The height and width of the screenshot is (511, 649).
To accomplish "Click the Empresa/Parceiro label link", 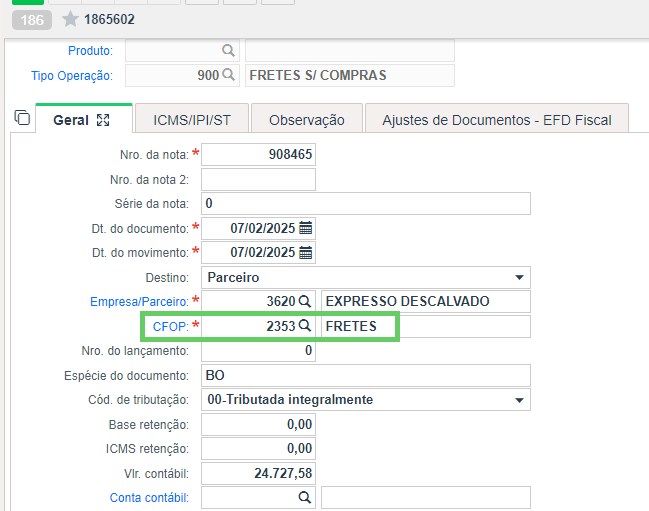I will click(139, 302).
